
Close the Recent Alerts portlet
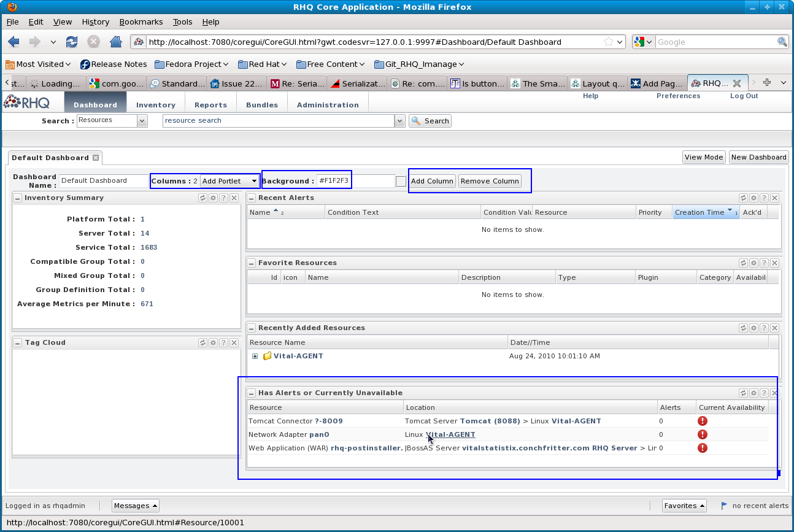pyautogui.click(x=774, y=198)
